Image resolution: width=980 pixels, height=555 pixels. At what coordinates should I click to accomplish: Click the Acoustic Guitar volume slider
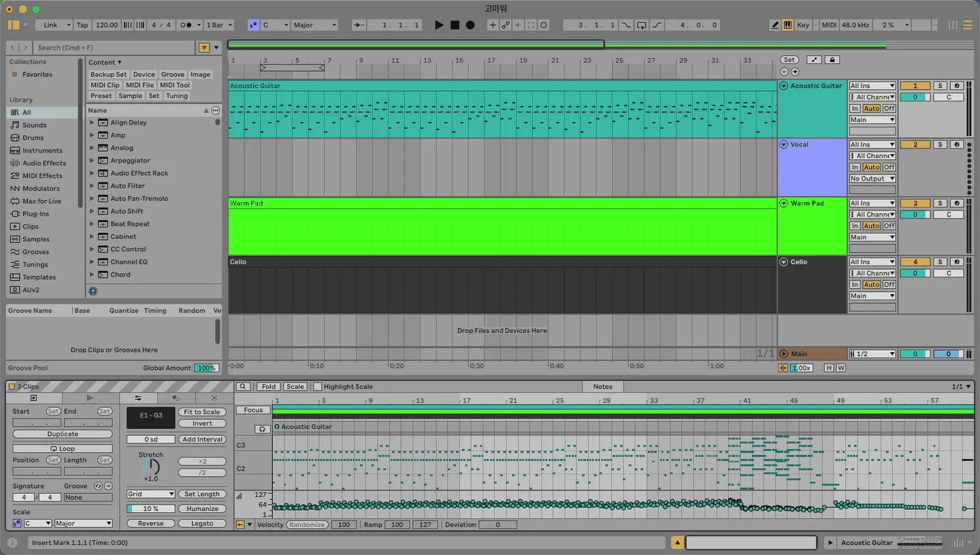coord(915,97)
